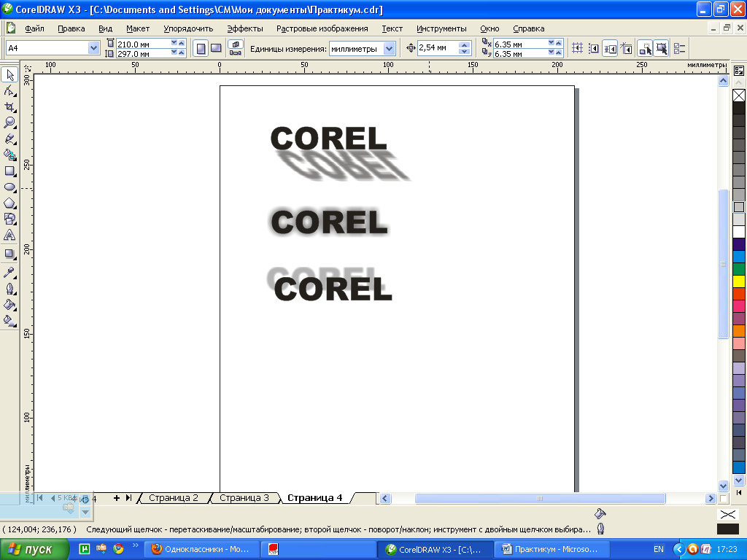Screen dimensions: 747x560
Task: Open the Options dialog icon
Action: pyautogui.click(x=679, y=48)
